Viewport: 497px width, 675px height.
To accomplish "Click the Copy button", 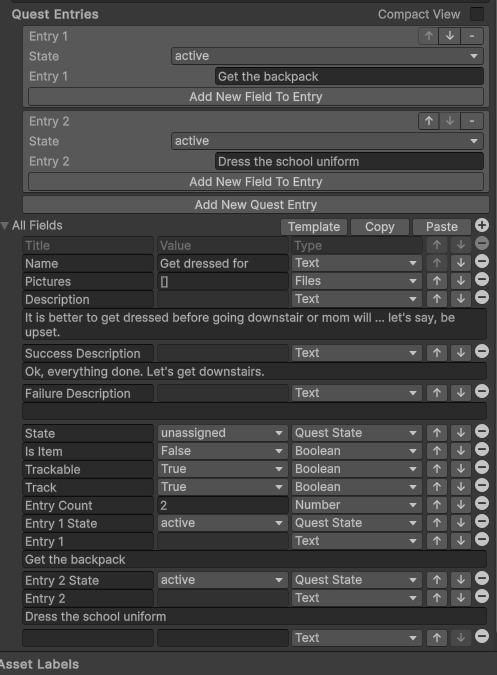I will pos(380,227).
